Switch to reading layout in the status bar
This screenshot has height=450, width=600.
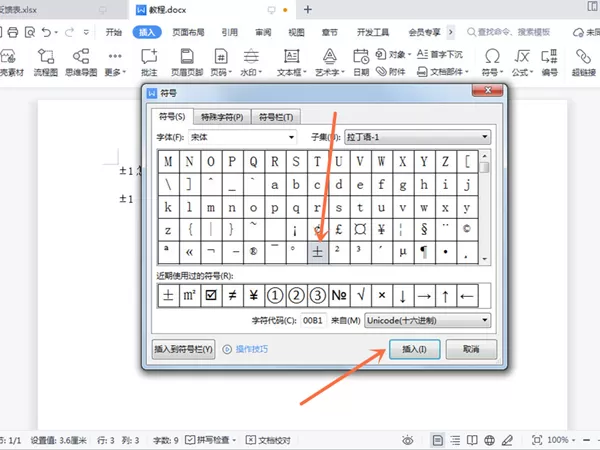472,440
